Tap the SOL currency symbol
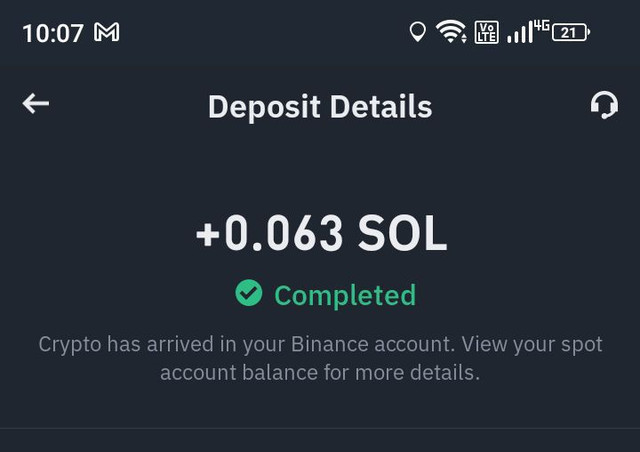Screen dimensions: 640x452 coord(402,233)
